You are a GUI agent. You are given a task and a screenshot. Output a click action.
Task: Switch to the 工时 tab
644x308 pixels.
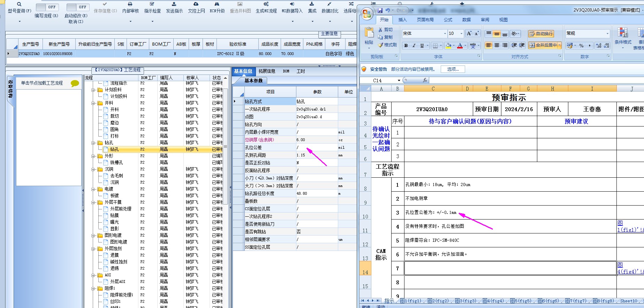pos(301,71)
